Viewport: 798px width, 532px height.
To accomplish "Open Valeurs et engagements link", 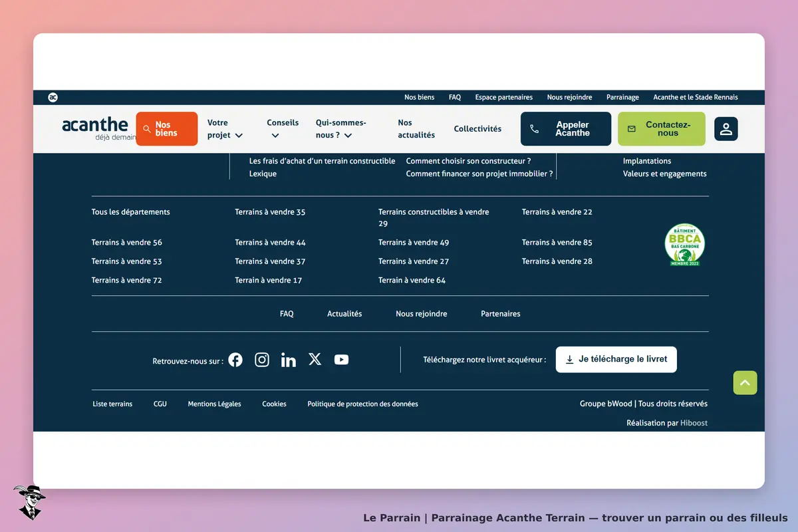I will [665, 174].
